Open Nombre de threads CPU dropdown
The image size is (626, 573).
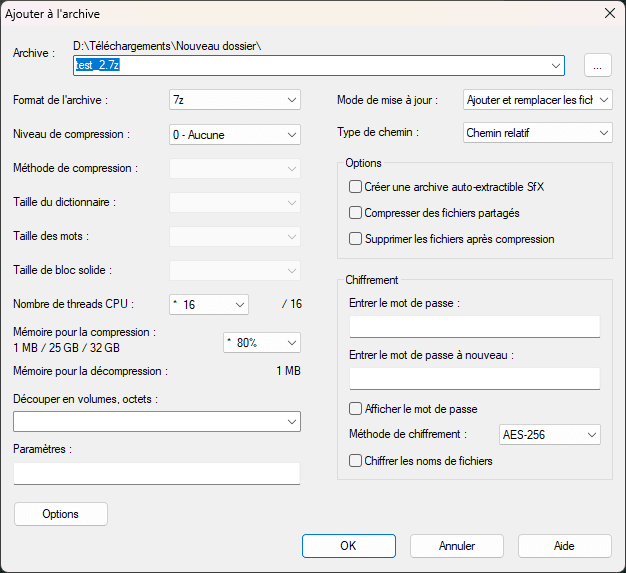point(208,304)
